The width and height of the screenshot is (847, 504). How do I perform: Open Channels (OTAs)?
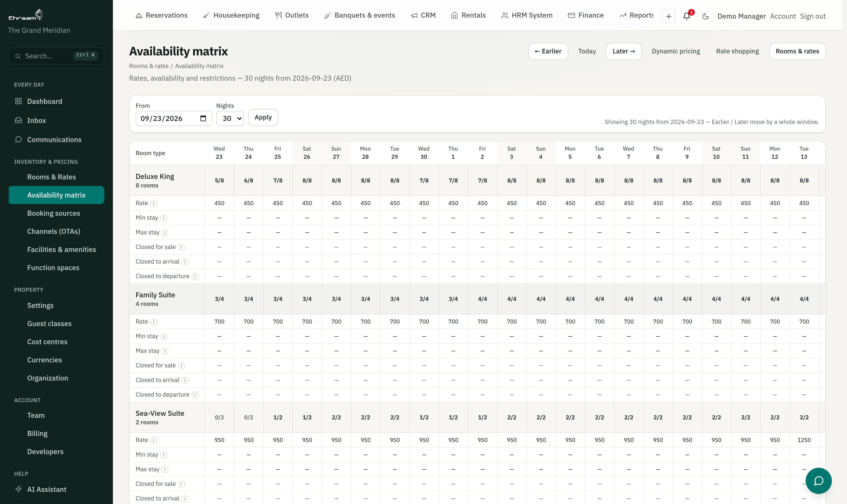pos(56,231)
